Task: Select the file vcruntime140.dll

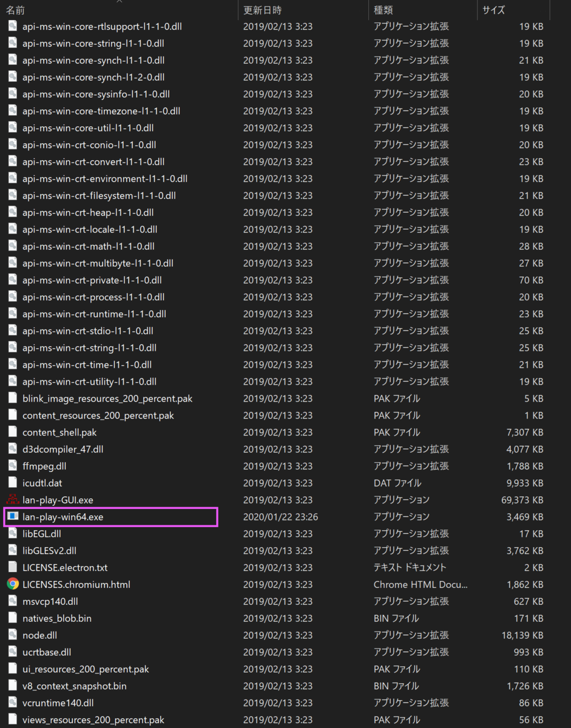Action: (58, 703)
